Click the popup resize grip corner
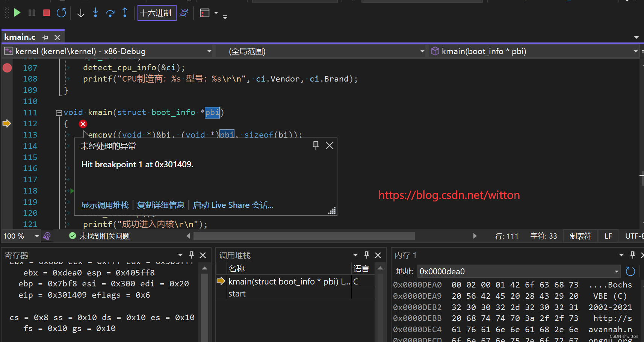644x342 pixels. coord(332,210)
